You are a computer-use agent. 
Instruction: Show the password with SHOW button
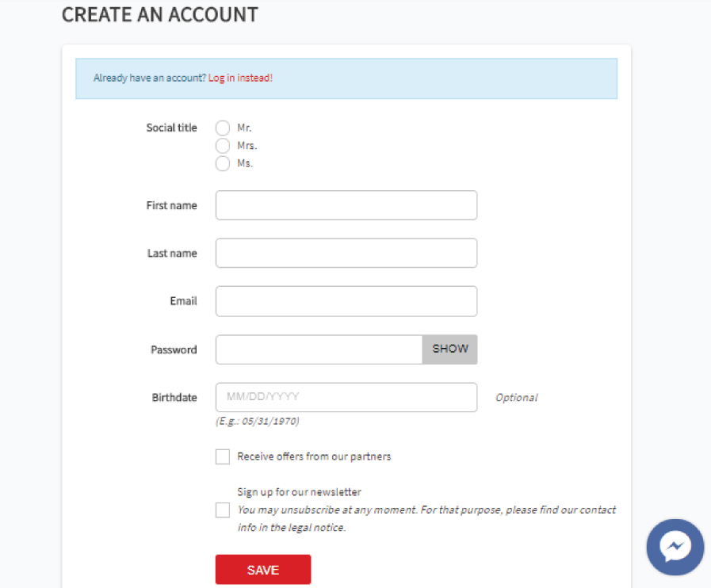point(449,349)
